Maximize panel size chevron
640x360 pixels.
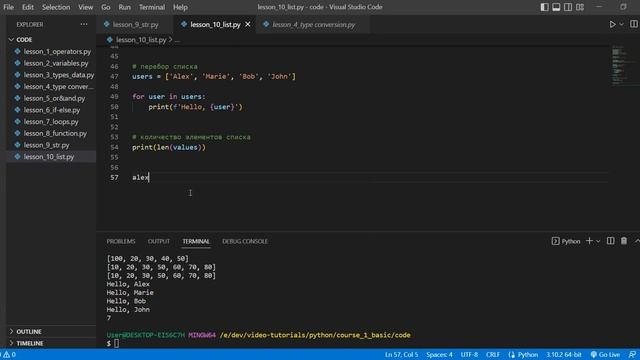point(637,241)
